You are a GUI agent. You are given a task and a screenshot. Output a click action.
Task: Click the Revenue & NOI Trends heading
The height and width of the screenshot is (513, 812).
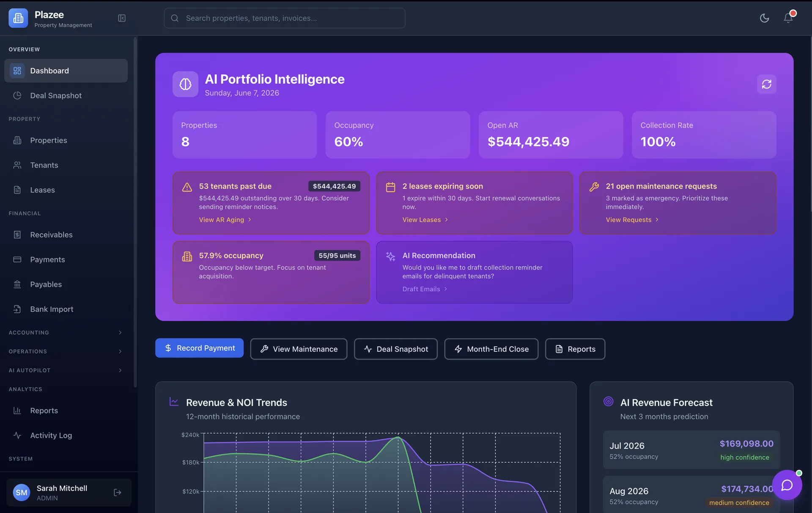pyautogui.click(x=236, y=403)
